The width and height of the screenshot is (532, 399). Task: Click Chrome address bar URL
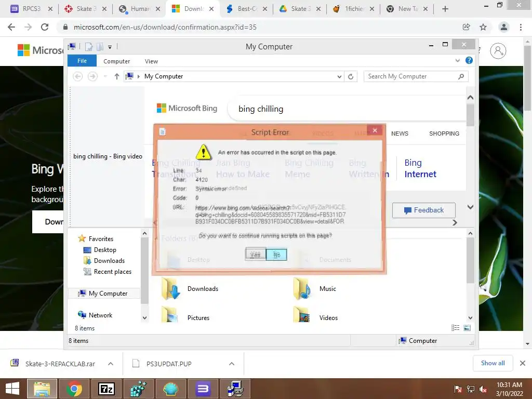[165, 27]
